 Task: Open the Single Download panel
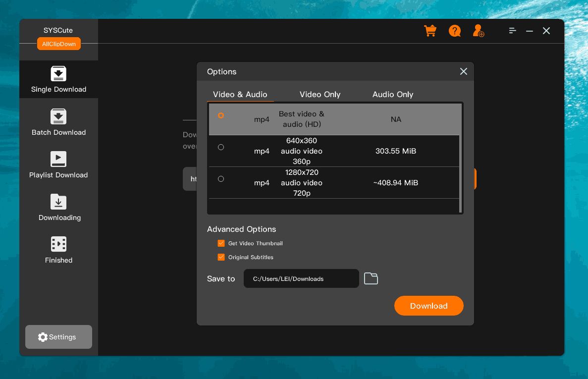(58, 79)
